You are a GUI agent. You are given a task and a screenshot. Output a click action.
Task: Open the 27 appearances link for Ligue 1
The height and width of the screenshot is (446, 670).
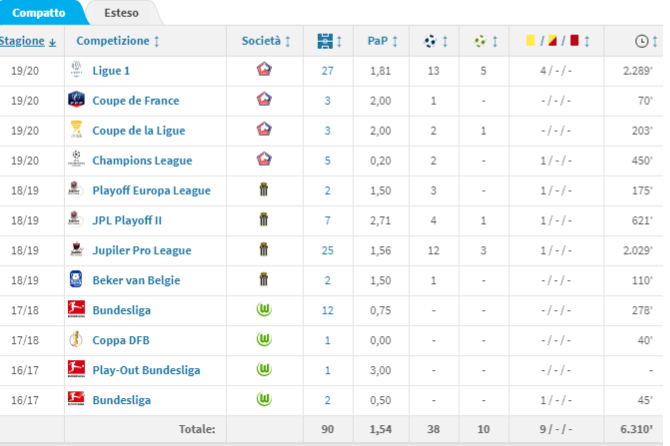[x=327, y=71]
